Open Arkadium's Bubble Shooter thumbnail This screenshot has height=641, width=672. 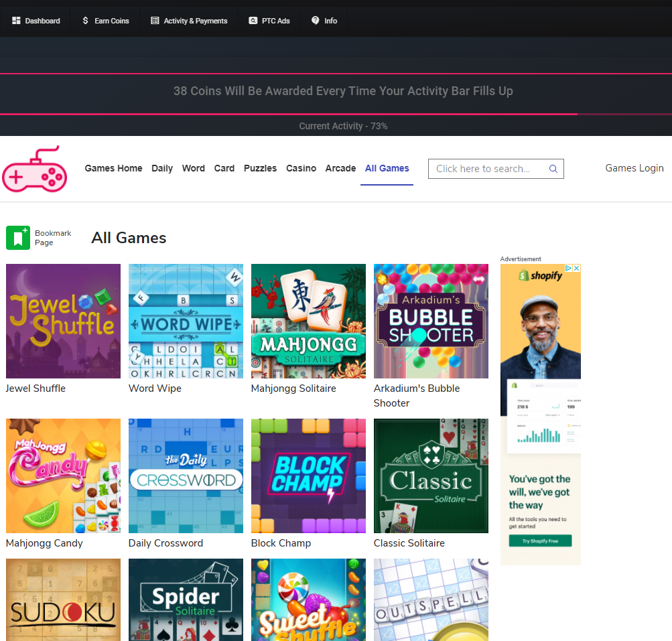[431, 321]
